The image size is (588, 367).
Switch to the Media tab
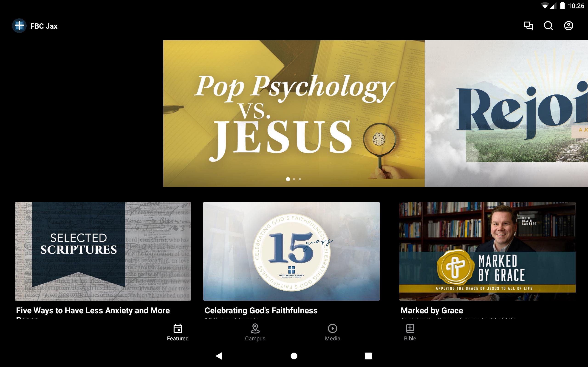point(332,332)
